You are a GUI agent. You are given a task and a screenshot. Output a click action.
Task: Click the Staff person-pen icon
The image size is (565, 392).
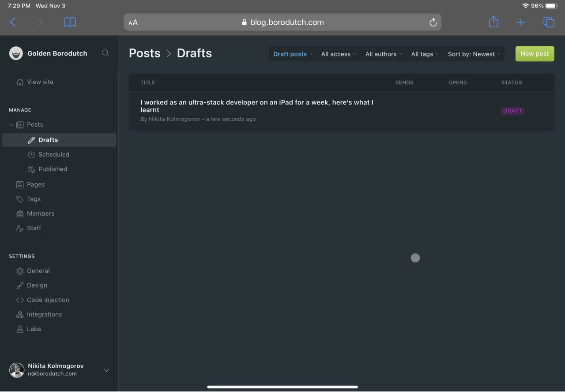pos(20,228)
